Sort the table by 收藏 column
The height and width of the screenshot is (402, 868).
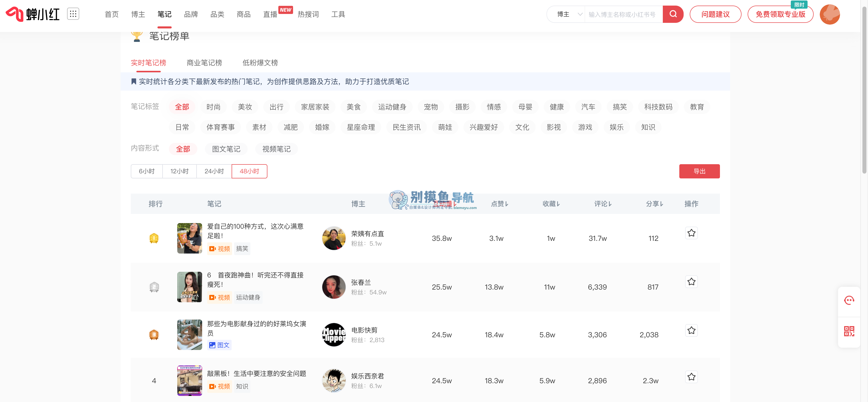pos(551,204)
